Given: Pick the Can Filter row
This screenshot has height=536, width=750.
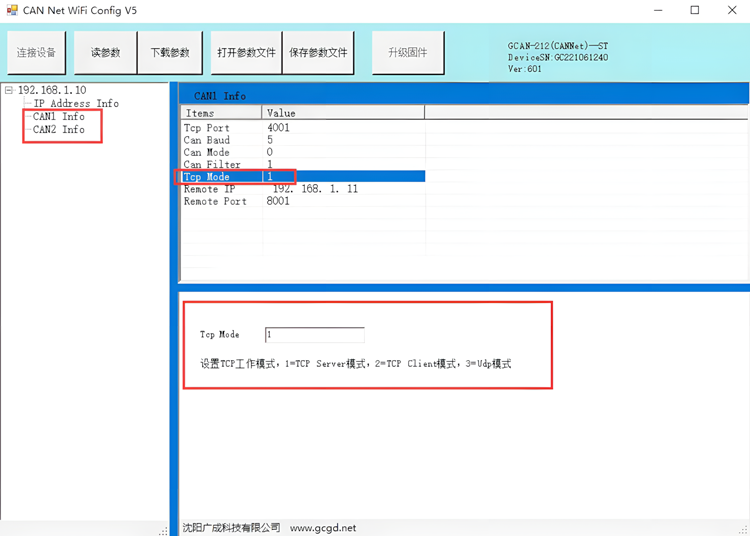Looking at the screenshot, I should click(212, 164).
